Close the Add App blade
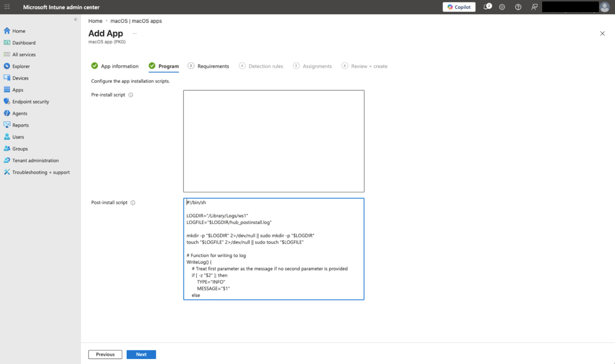Viewport: 615px width, 364px height. [x=602, y=33]
